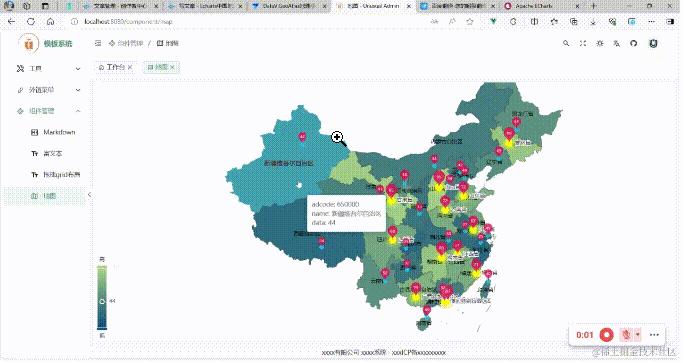Click the 组件管理 diamond icon in the sidebar
This screenshot has width=682, height=362.
click(x=20, y=111)
